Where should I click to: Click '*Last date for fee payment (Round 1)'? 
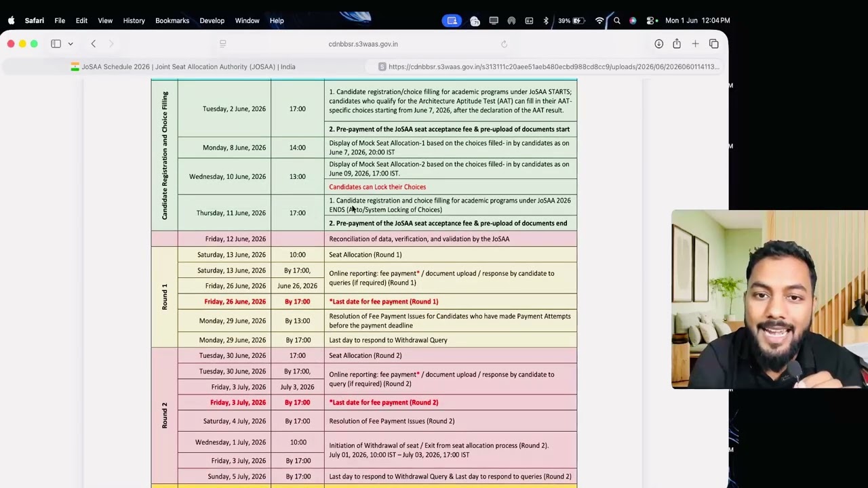point(384,302)
